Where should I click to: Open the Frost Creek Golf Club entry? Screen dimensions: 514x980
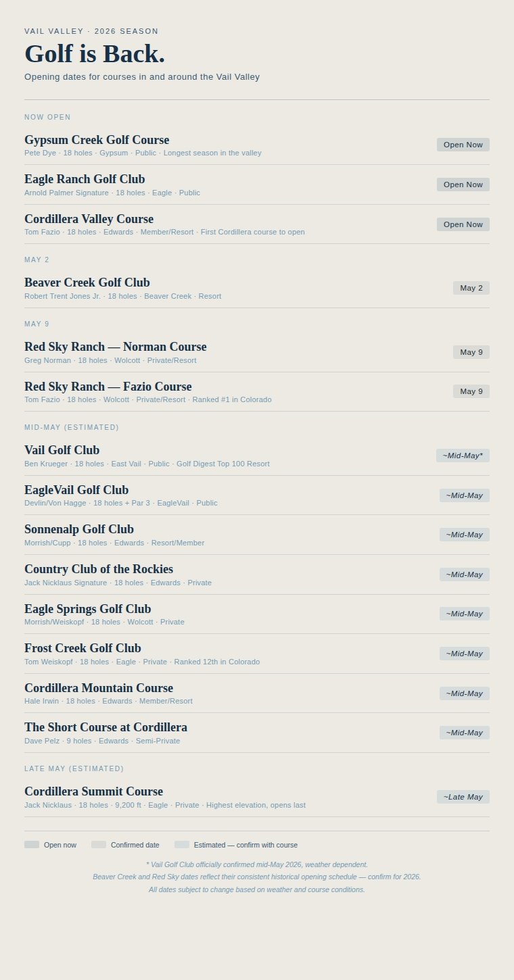83,648
